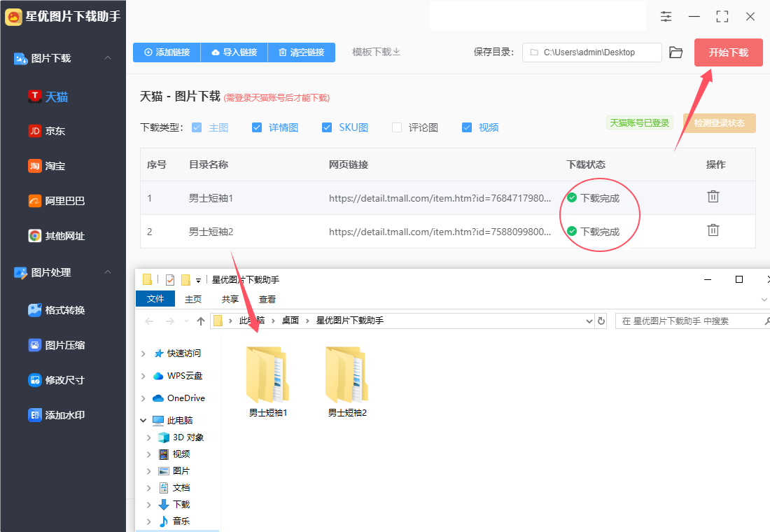Select the 男士短袖2 folder in Explorer
This screenshot has height=532, width=770.
click(x=347, y=382)
